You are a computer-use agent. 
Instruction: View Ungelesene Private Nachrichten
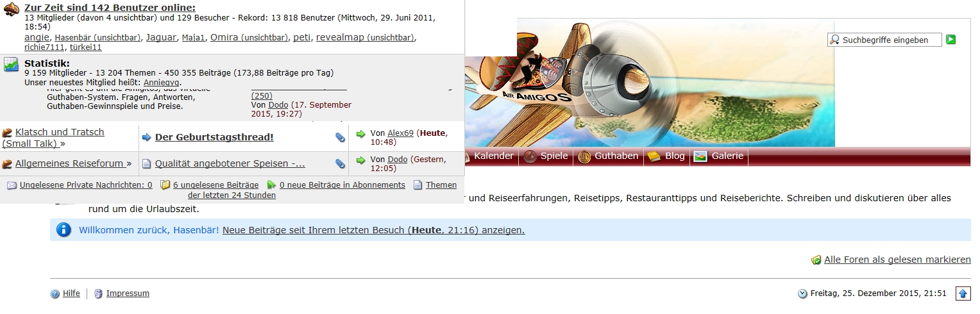coord(86,185)
